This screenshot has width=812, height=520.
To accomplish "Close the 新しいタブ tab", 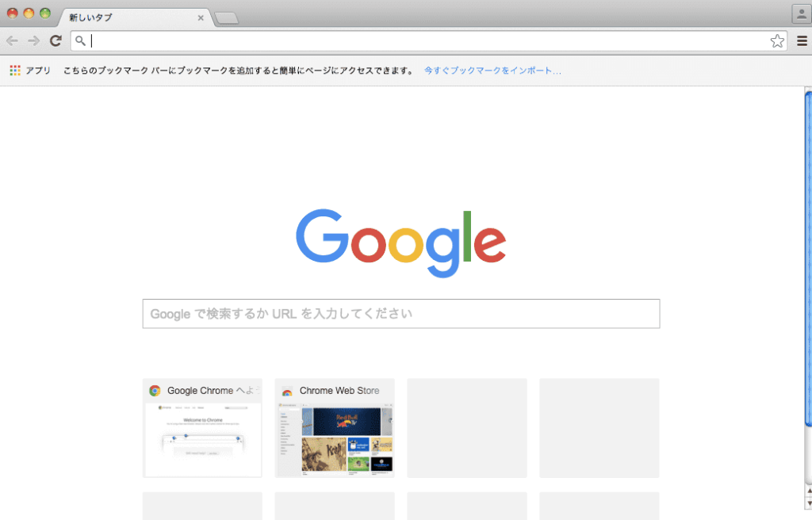I will tap(201, 17).
